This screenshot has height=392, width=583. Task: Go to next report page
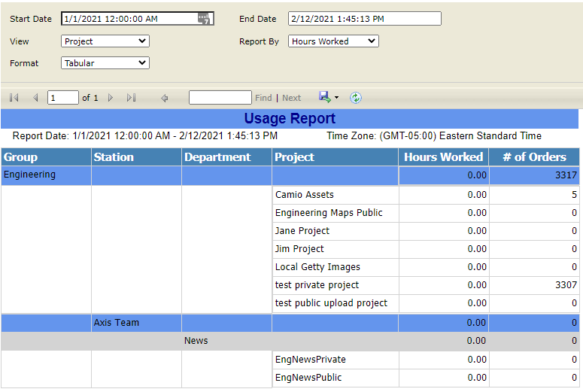pos(111,98)
